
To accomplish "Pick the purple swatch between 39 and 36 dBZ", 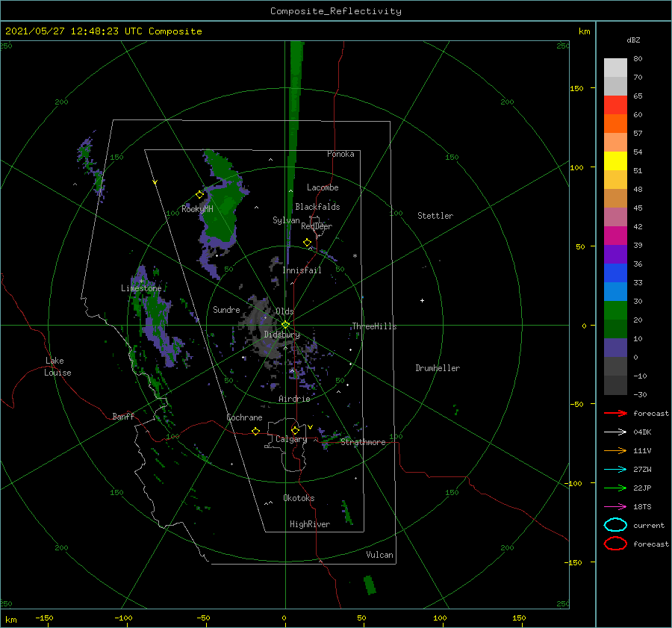I will click(x=615, y=254).
